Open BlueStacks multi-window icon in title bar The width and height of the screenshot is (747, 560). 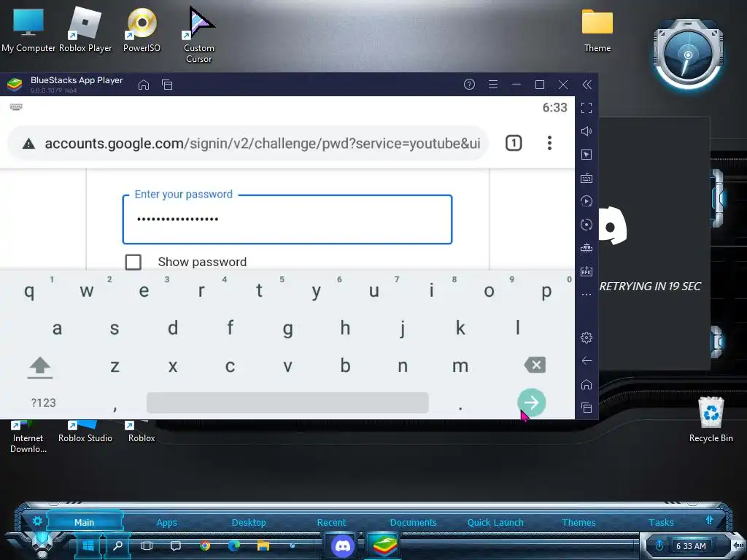click(x=167, y=85)
